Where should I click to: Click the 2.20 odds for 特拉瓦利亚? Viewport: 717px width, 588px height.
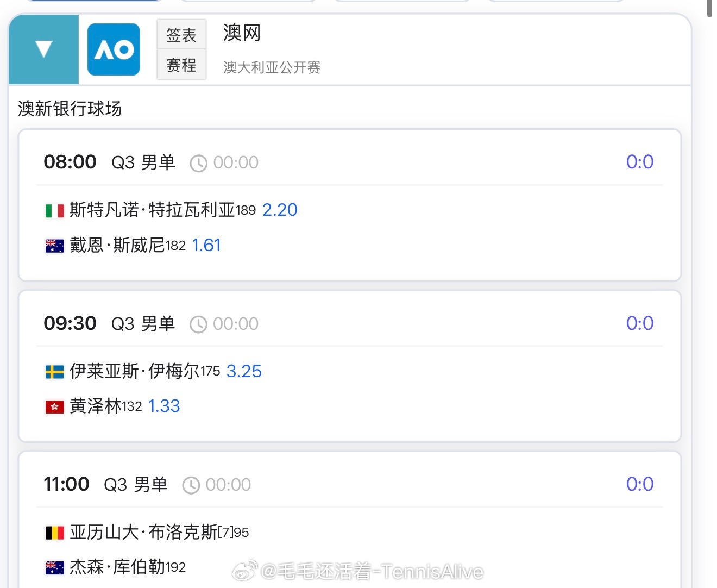280,210
